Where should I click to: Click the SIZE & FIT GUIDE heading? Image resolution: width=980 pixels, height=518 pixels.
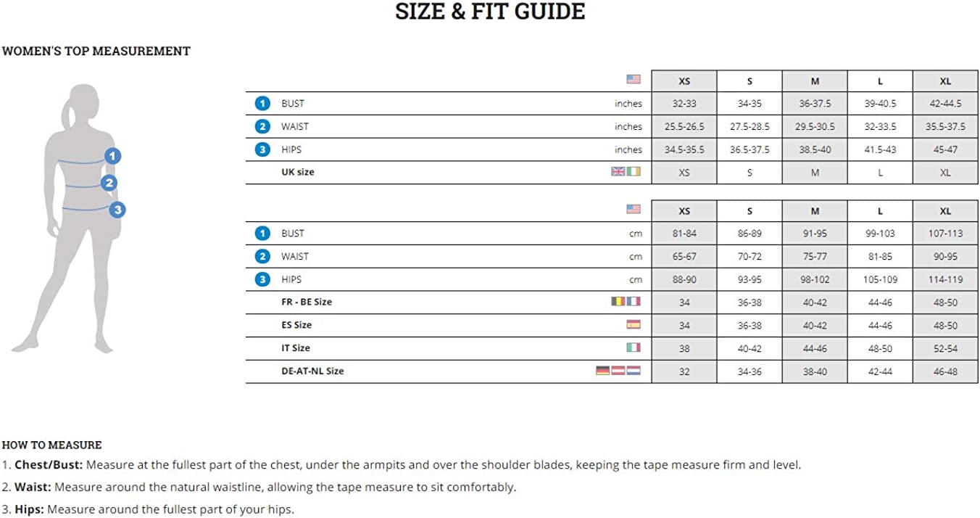490,12
